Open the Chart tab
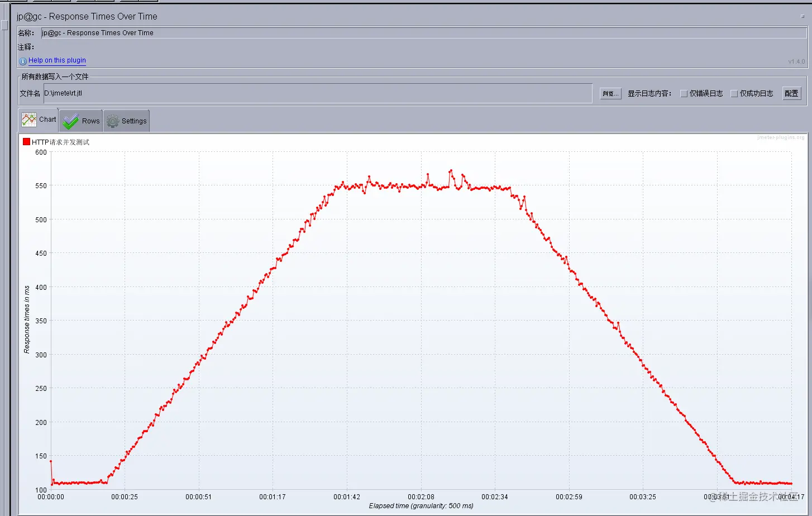Viewport: 812px width, 516px height. coord(39,120)
